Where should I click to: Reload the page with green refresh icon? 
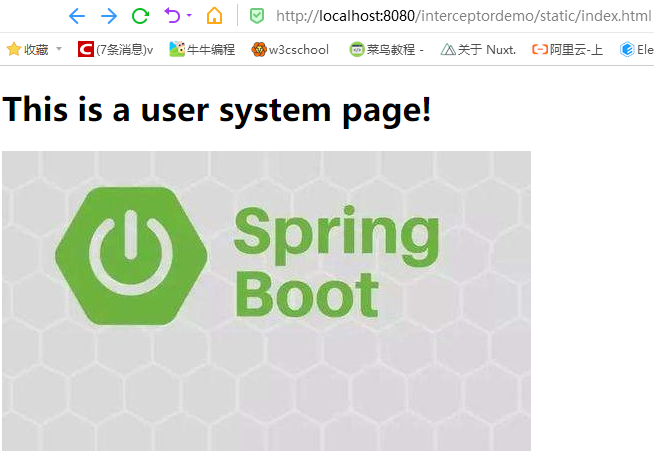click(141, 16)
